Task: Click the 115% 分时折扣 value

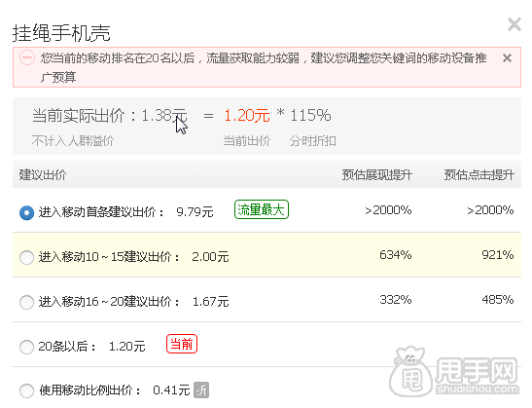Action: 310,116
